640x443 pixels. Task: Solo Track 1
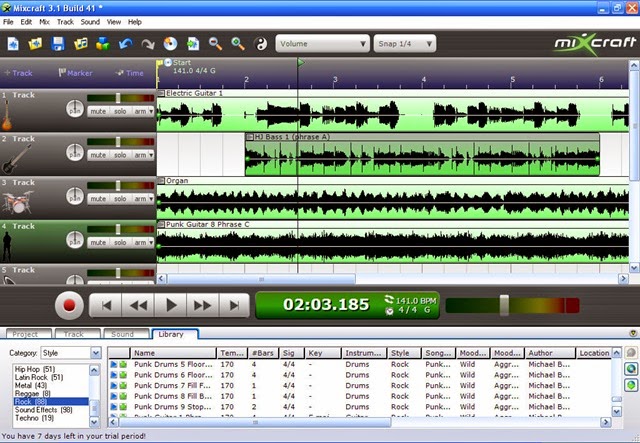(x=120, y=111)
